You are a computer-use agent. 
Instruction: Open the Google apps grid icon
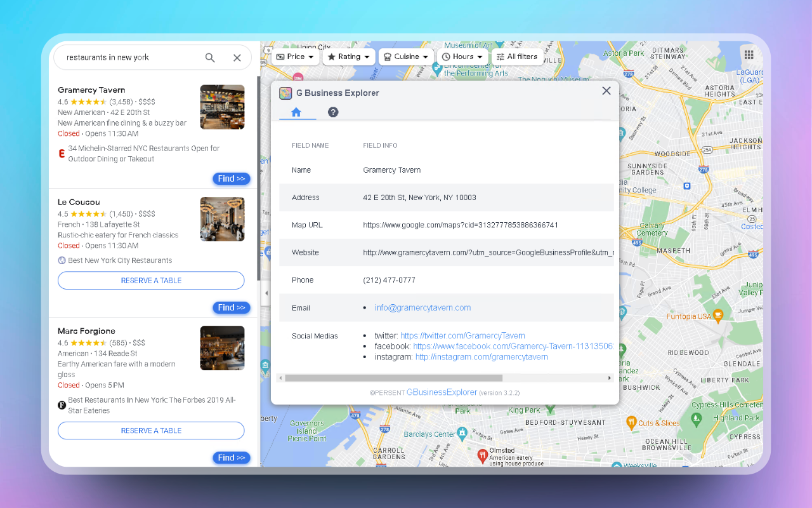pyautogui.click(x=749, y=54)
